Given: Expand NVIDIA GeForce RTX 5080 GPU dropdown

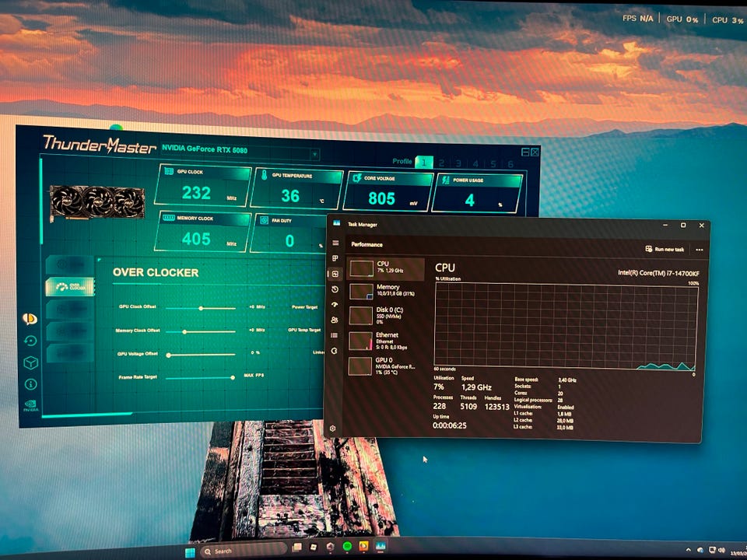Looking at the screenshot, I should (314, 154).
